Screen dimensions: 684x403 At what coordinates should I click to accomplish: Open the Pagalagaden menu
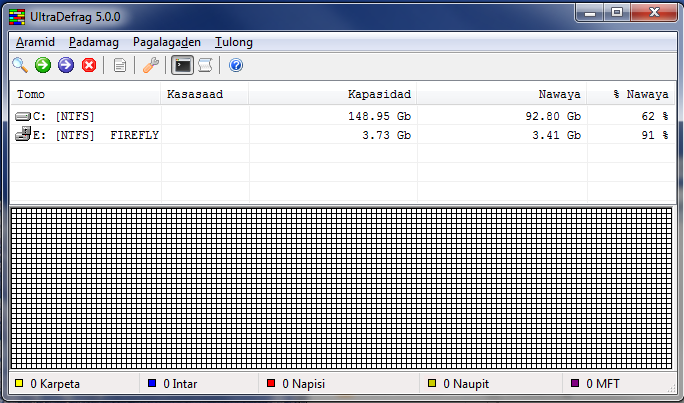click(167, 42)
